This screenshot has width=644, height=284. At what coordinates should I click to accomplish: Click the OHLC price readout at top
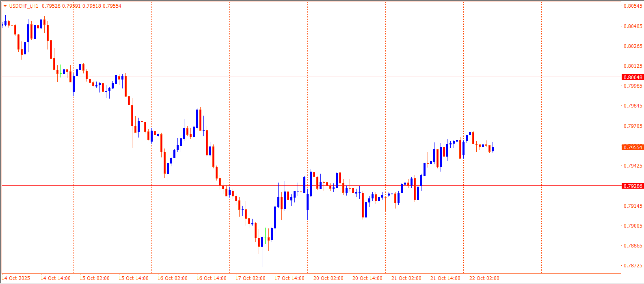[81, 6]
